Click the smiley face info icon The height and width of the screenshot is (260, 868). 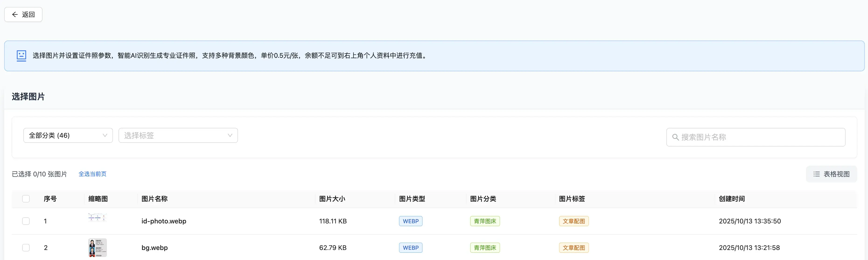pyautogui.click(x=21, y=55)
